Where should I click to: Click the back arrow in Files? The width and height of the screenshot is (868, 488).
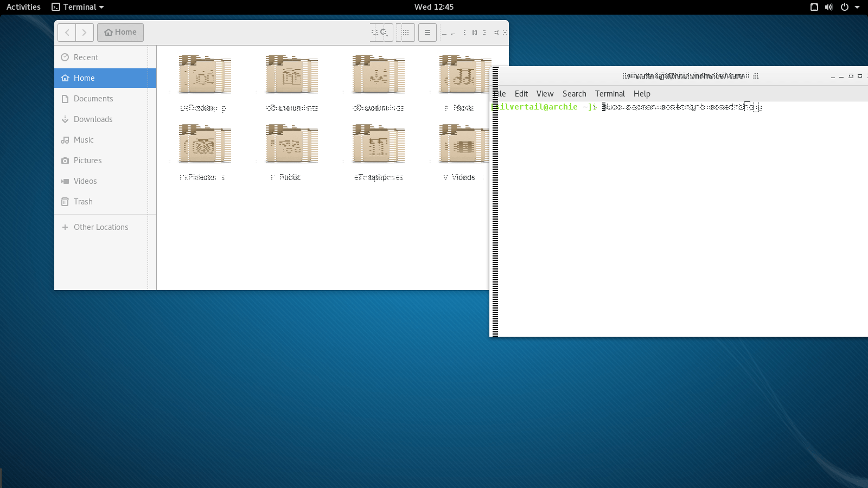pos(67,33)
